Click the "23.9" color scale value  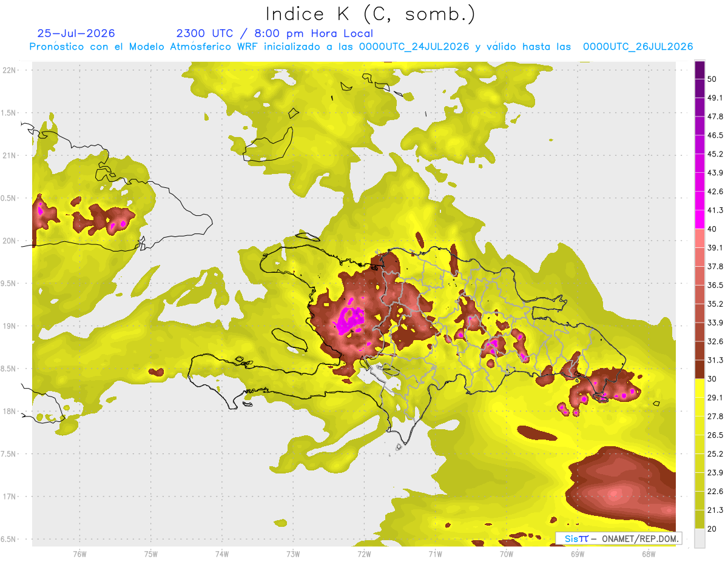[715, 472]
